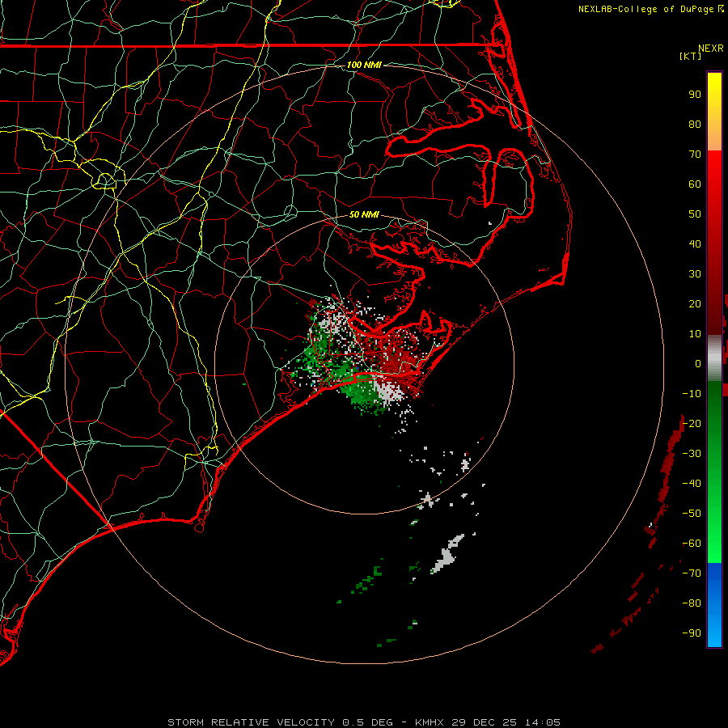Click the NEXLAB-College of DuPage label

coord(650,9)
